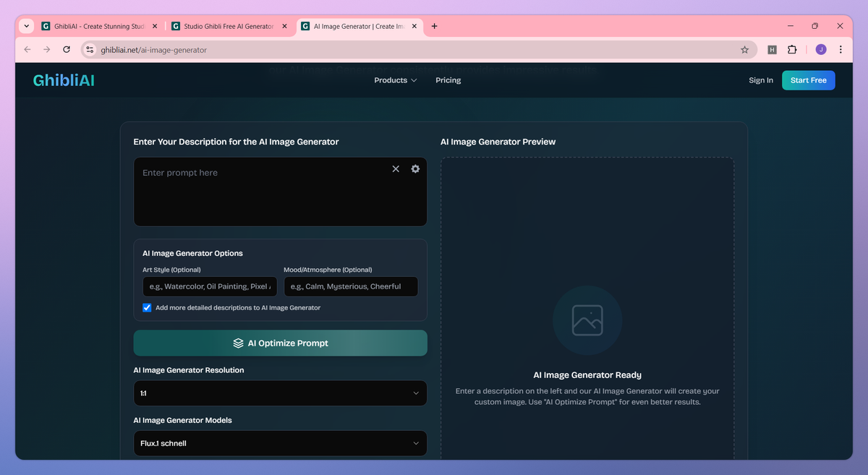Click the AI Optimize Prompt button

click(x=280, y=343)
